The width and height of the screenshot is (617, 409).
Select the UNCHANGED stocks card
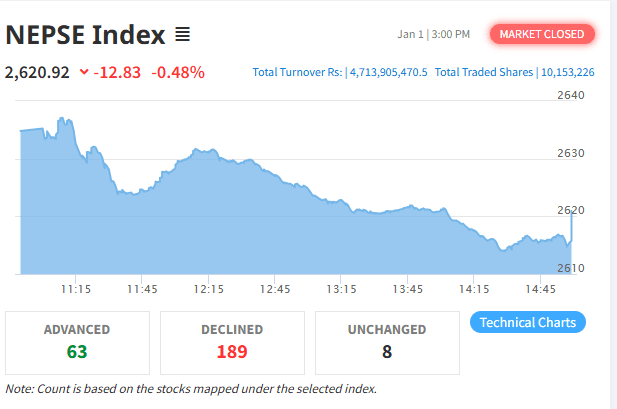click(387, 342)
